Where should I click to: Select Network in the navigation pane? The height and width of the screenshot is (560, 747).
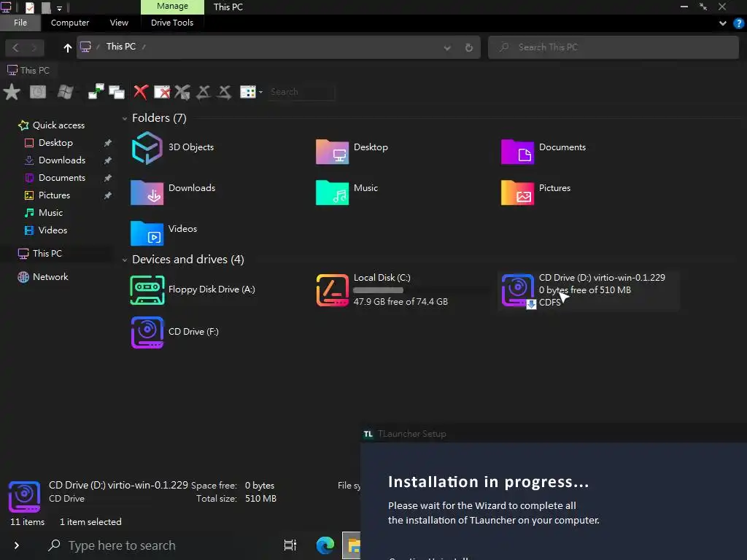click(x=50, y=276)
